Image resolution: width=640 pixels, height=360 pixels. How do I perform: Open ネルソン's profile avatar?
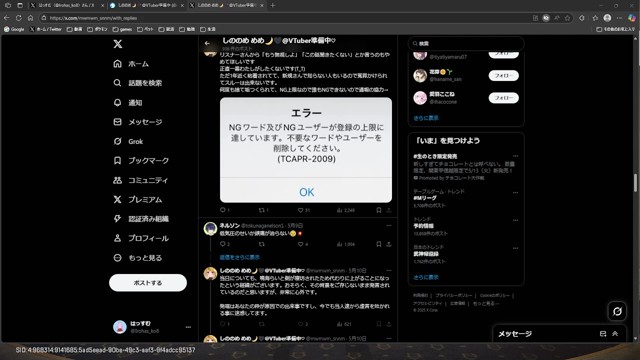click(x=210, y=229)
